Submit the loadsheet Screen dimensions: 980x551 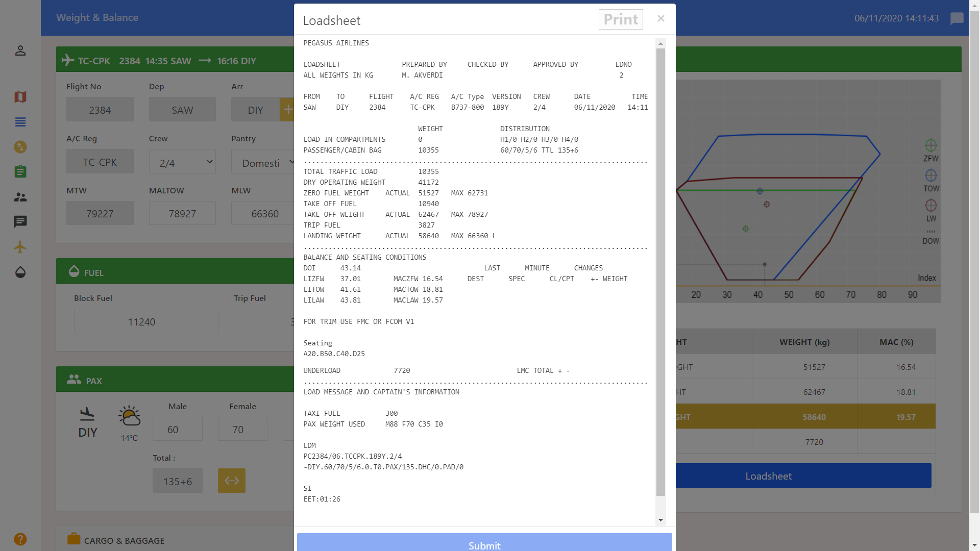484,543
